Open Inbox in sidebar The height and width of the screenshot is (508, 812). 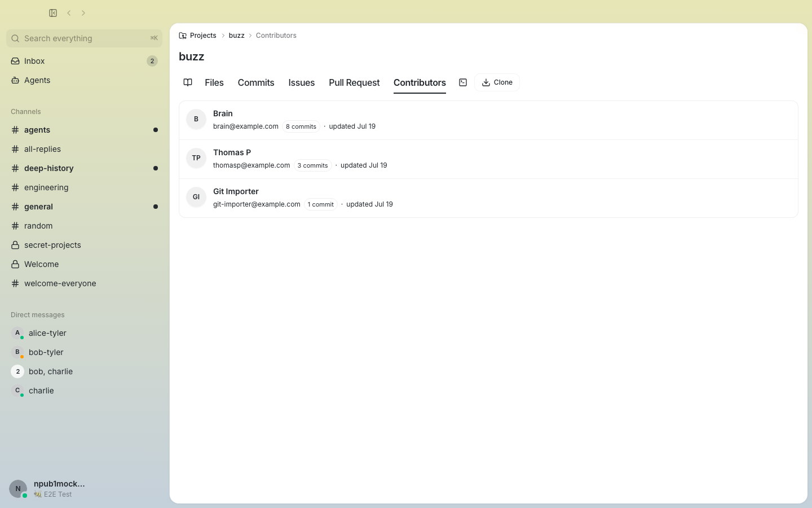point(84,61)
